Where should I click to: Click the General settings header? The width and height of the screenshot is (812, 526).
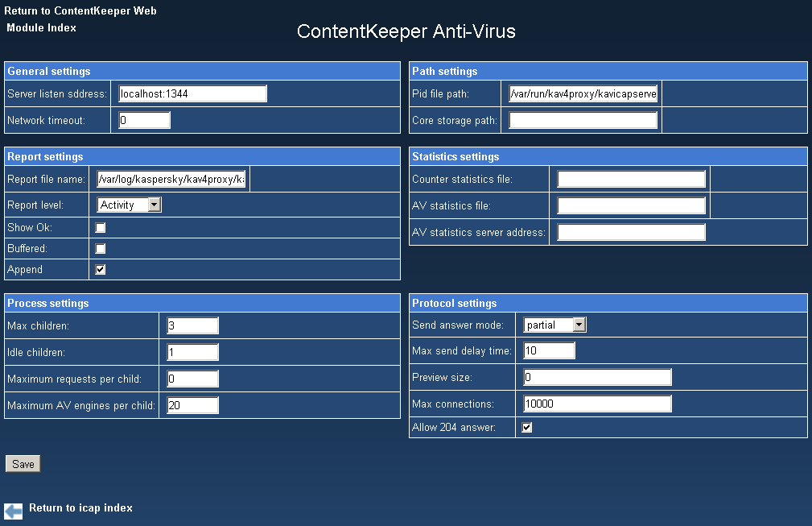(x=203, y=72)
